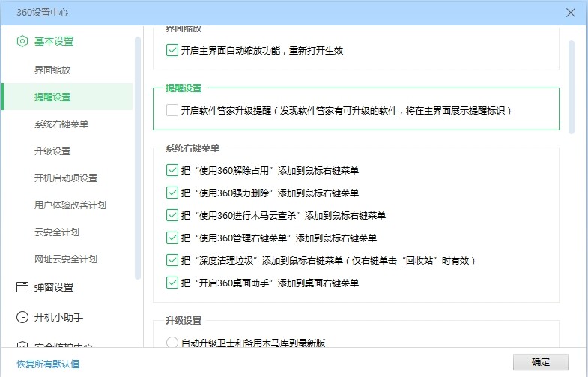588x377 pixels.
Task: Click the 开机小助手 clock icon
Action: point(22,317)
